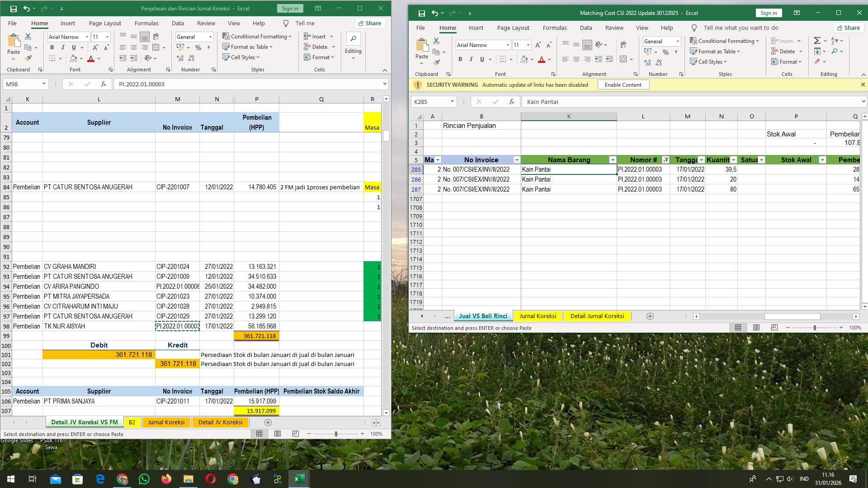Select the Format as Table icon

247,47
